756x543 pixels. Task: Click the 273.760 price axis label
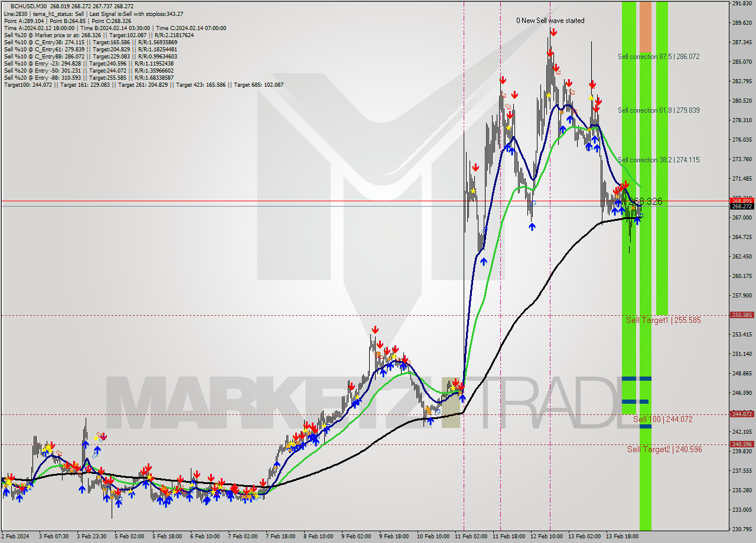click(742, 159)
